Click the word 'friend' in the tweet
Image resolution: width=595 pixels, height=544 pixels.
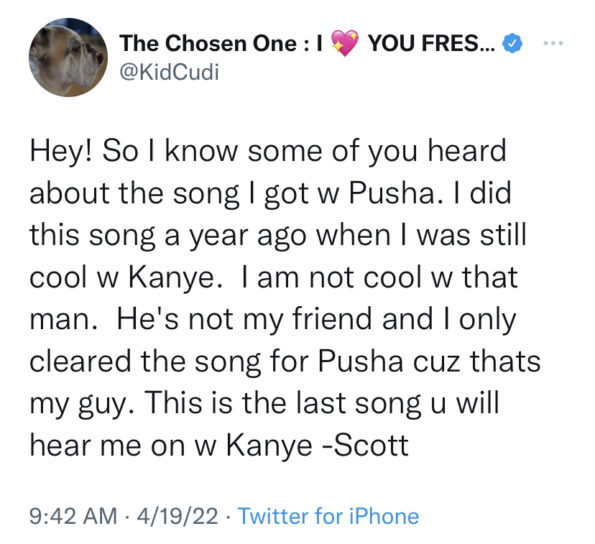(x=332, y=319)
